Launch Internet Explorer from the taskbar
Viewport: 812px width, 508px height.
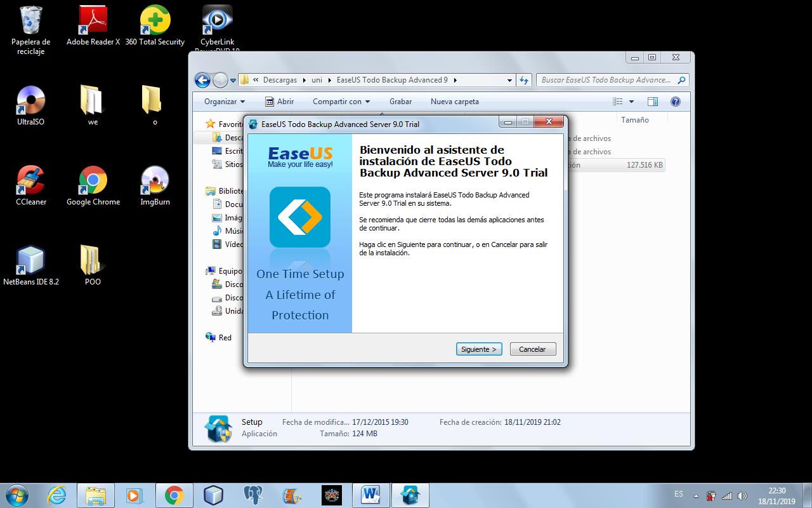tap(56, 495)
